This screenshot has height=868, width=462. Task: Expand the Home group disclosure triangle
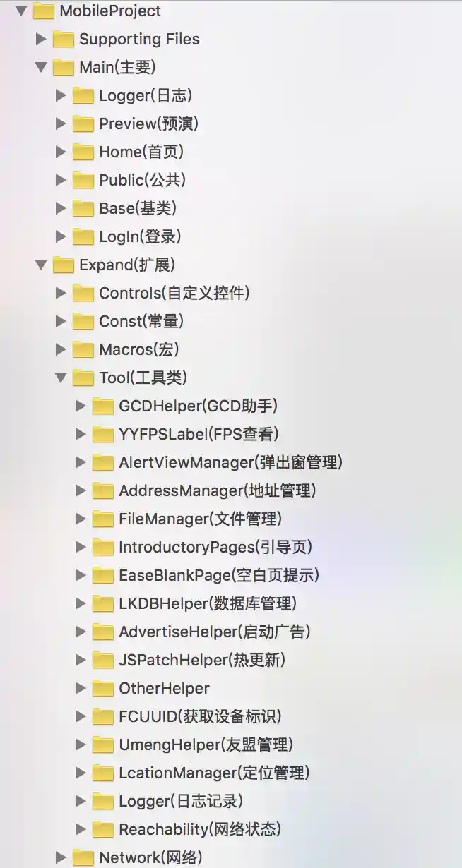tap(61, 152)
